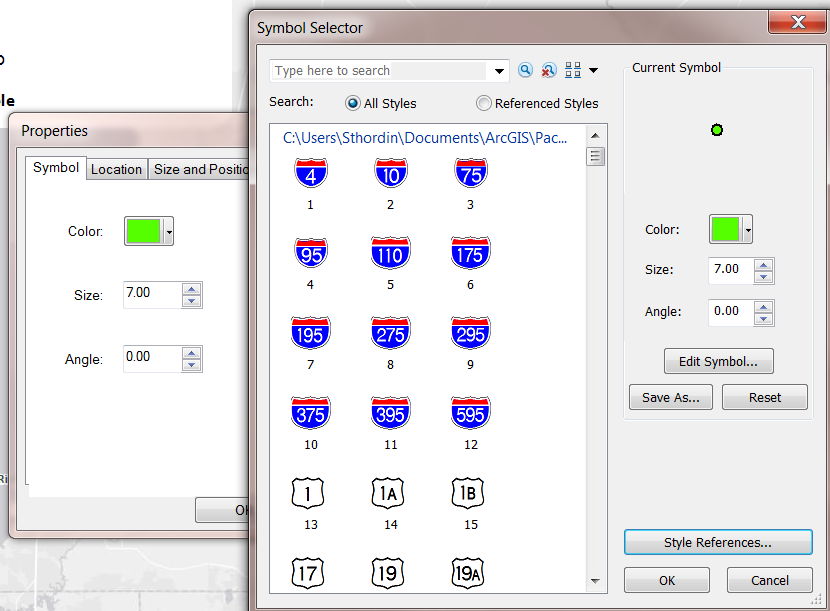Select the All Styles radio button
The image size is (830, 611).
pos(353,103)
